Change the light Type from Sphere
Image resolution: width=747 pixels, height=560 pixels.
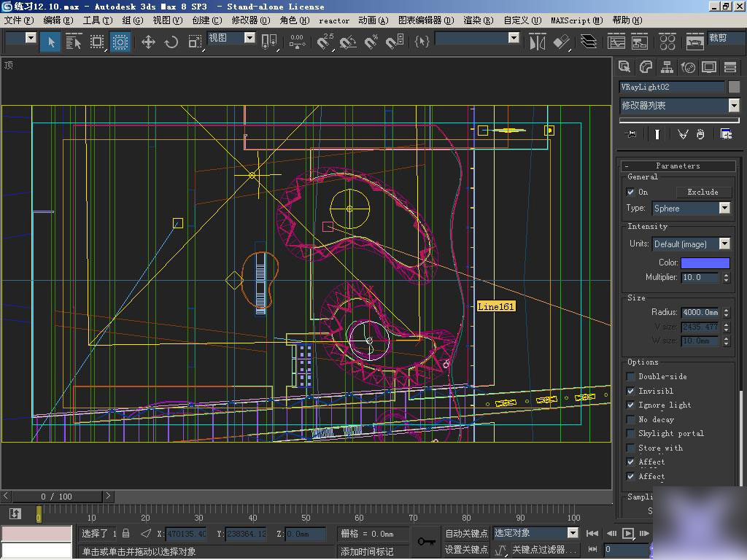click(724, 208)
